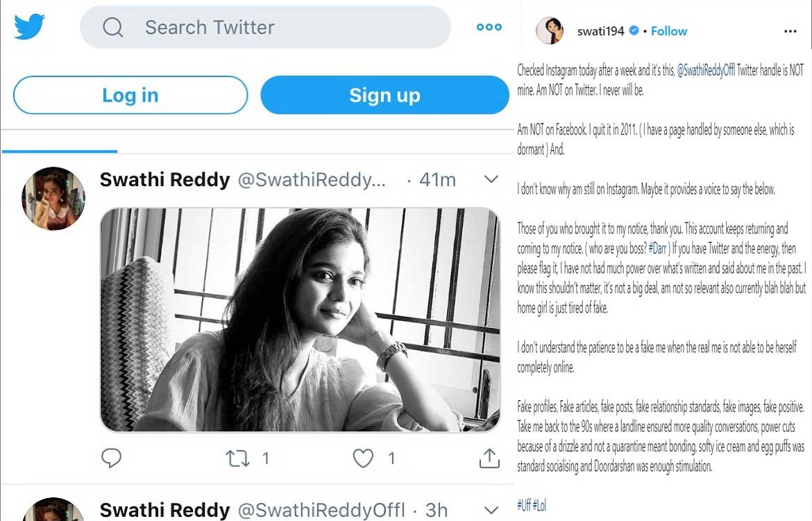Expand the chevron on the 41m tweet

(x=491, y=179)
